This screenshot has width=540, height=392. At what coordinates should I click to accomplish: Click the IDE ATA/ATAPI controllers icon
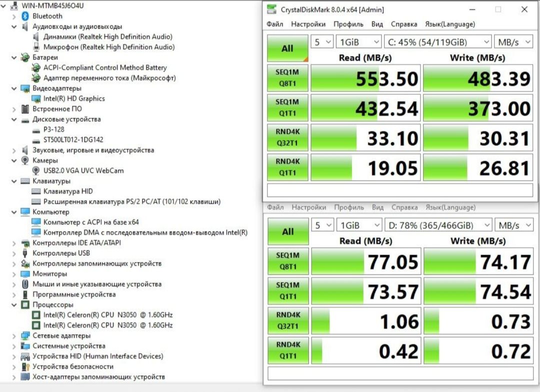(25, 243)
